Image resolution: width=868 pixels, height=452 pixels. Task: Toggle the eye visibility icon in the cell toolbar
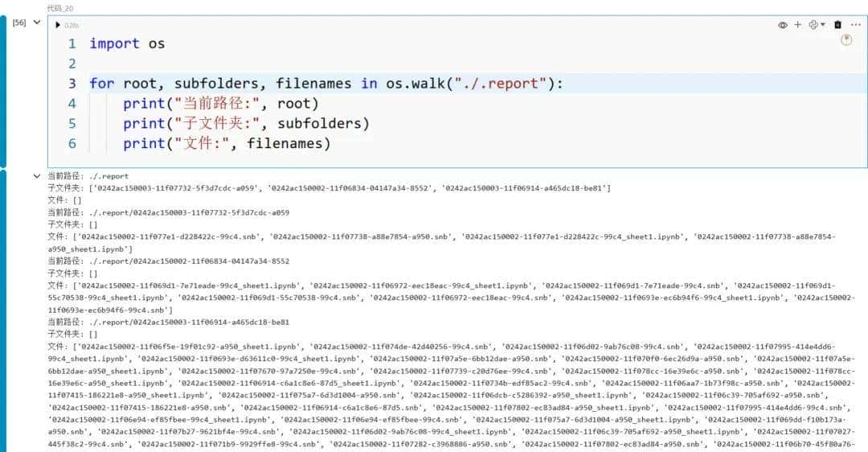tap(782, 25)
